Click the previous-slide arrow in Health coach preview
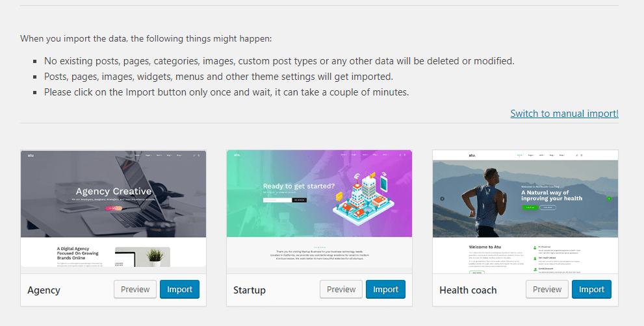Image resolution: width=644 pixels, height=326 pixels. pos(442,199)
